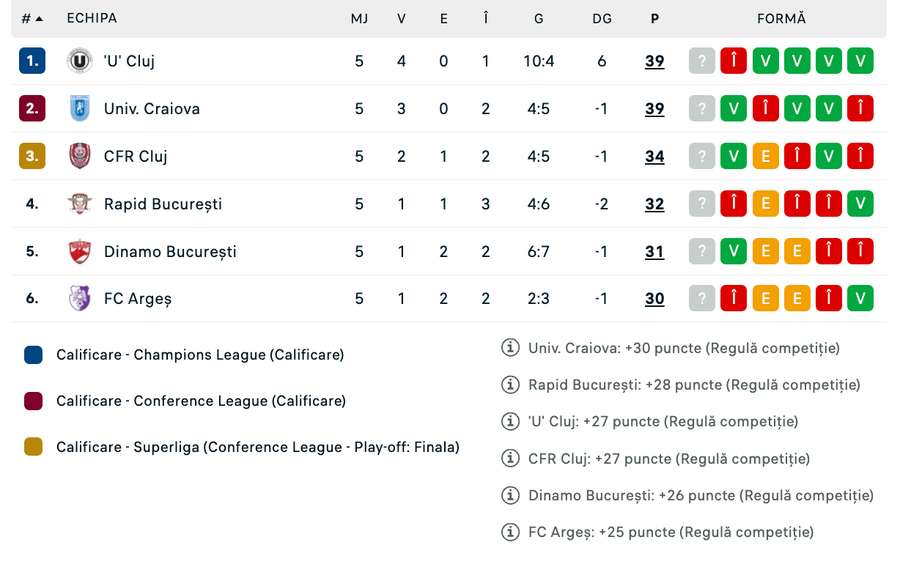Click the Univ. Craiova team crest icon
Image resolution: width=900 pixels, height=561 pixels.
coord(80,109)
